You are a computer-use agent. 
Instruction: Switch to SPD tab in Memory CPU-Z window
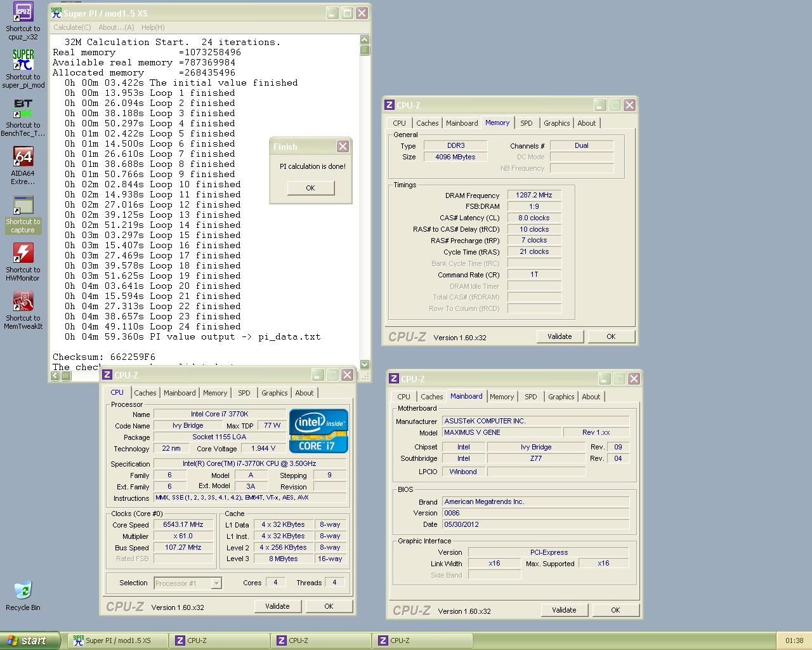pyautogui.click(x=527, y=123)
